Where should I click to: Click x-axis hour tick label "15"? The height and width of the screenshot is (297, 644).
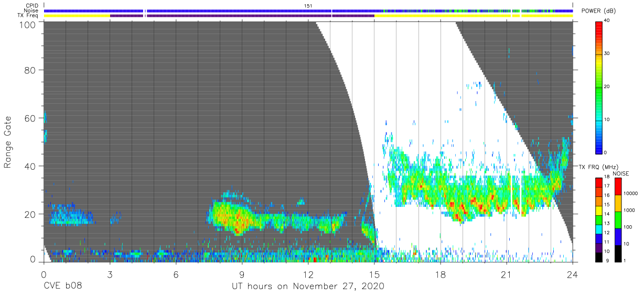pyautogui.click(x=374, y=274)
